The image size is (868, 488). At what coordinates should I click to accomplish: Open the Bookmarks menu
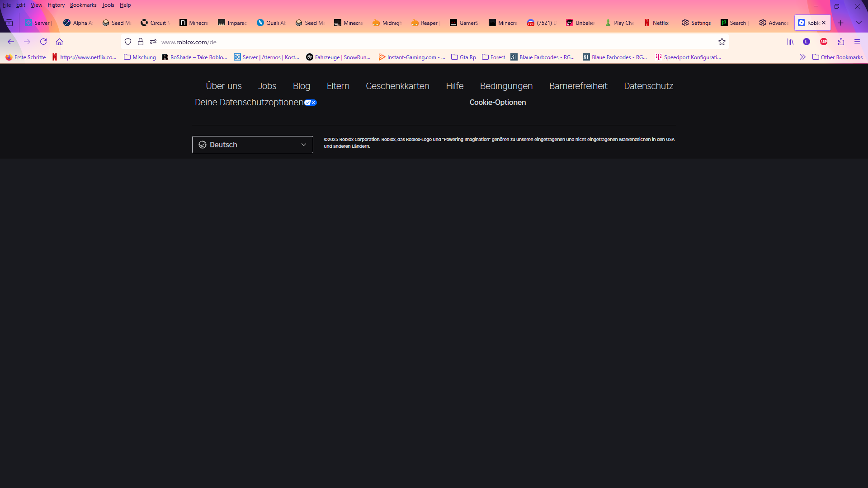83,5
